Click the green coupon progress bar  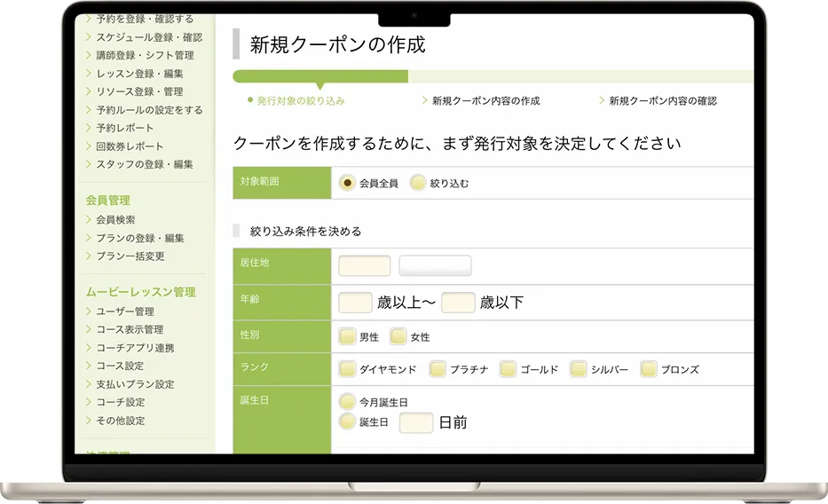(320, 76)
